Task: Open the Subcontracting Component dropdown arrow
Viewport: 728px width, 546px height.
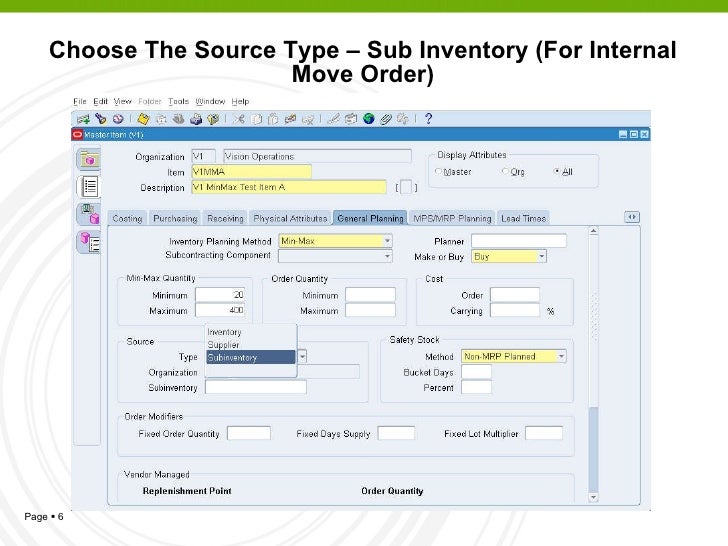Action: coord(387,256)
